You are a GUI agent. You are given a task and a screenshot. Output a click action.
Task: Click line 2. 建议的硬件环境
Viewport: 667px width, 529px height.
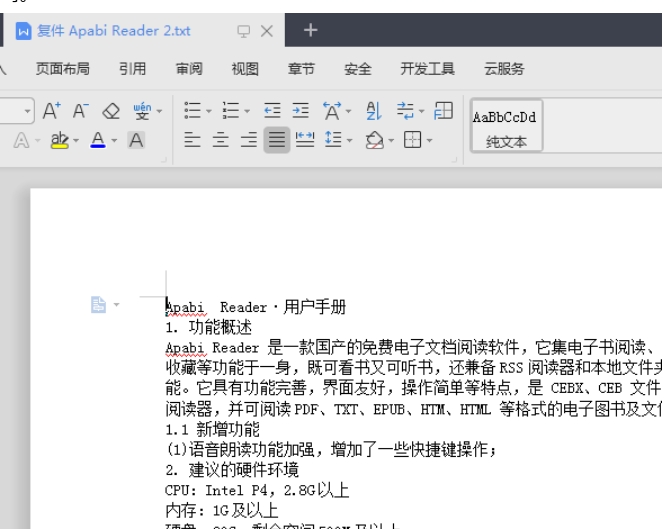tap(232, 470)
